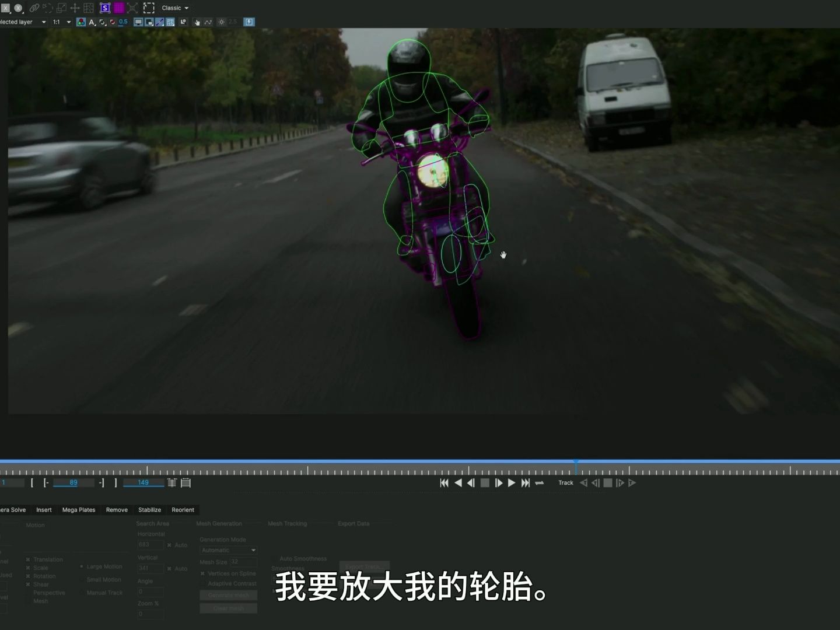This screenshot has height=630, width=840.
Task: Play the clip backward
Action: click(458, 483)
